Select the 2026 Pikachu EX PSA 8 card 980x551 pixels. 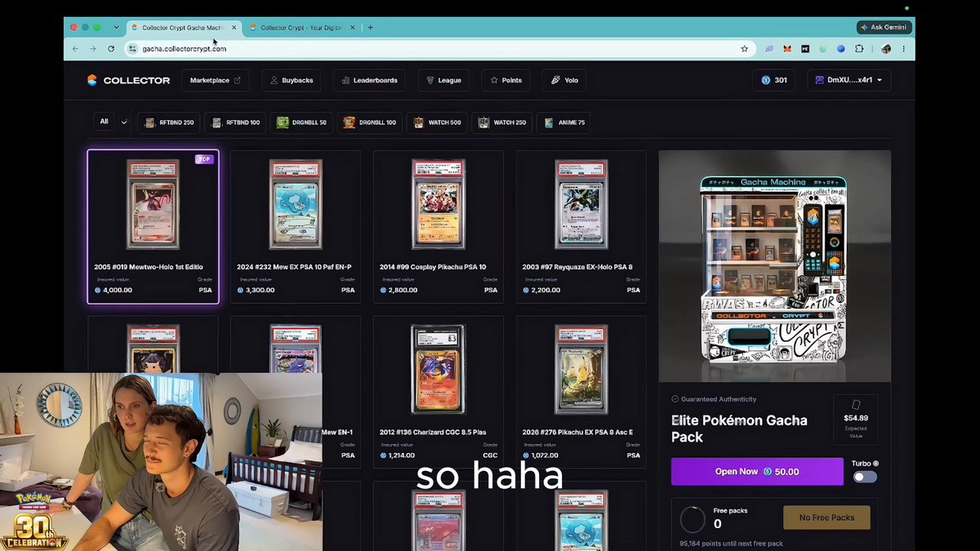tap(581, 392)
